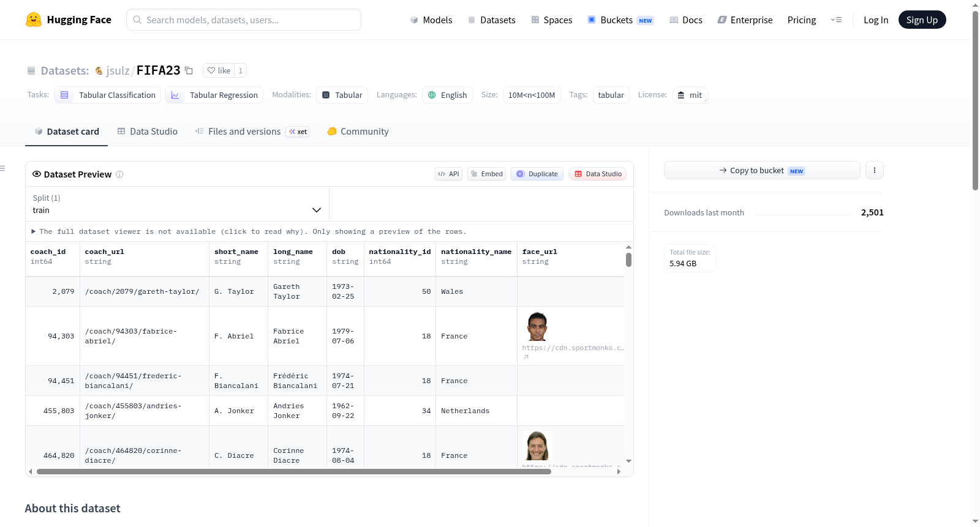Click the Tabular modality tag
980x527 pixels.
click(x=342, y=95)
